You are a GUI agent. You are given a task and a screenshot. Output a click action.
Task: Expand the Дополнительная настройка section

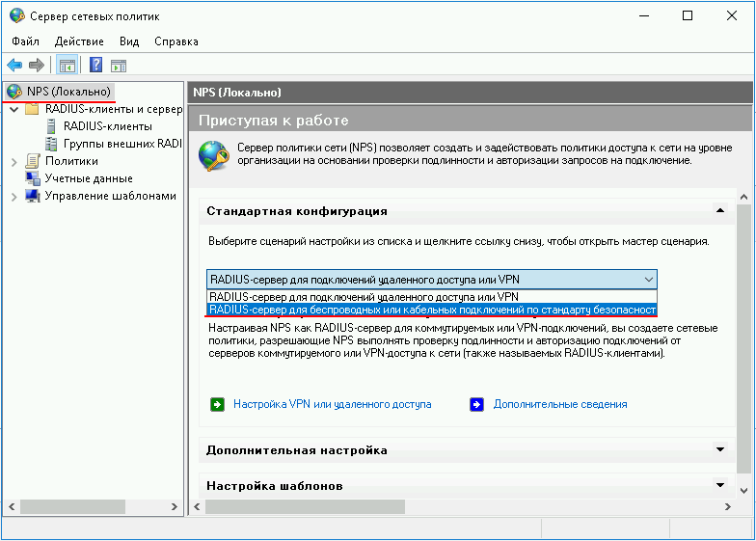[719, 449]
